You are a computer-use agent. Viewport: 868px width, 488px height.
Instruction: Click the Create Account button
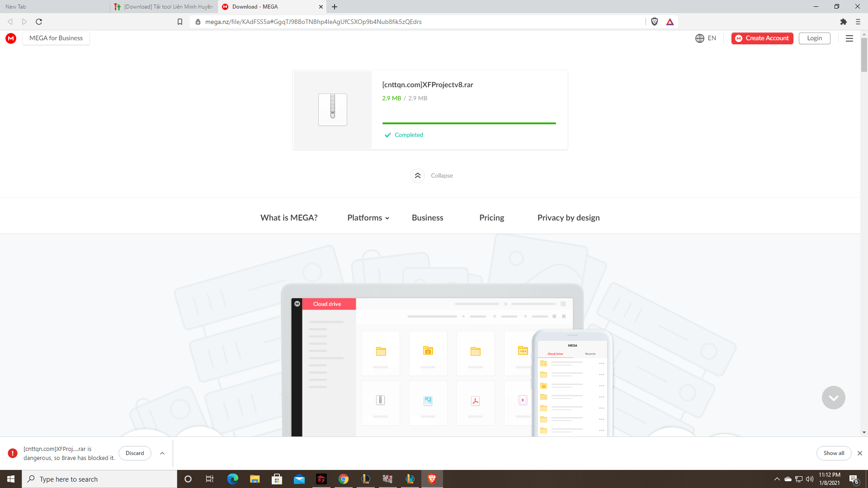point(762,38)
